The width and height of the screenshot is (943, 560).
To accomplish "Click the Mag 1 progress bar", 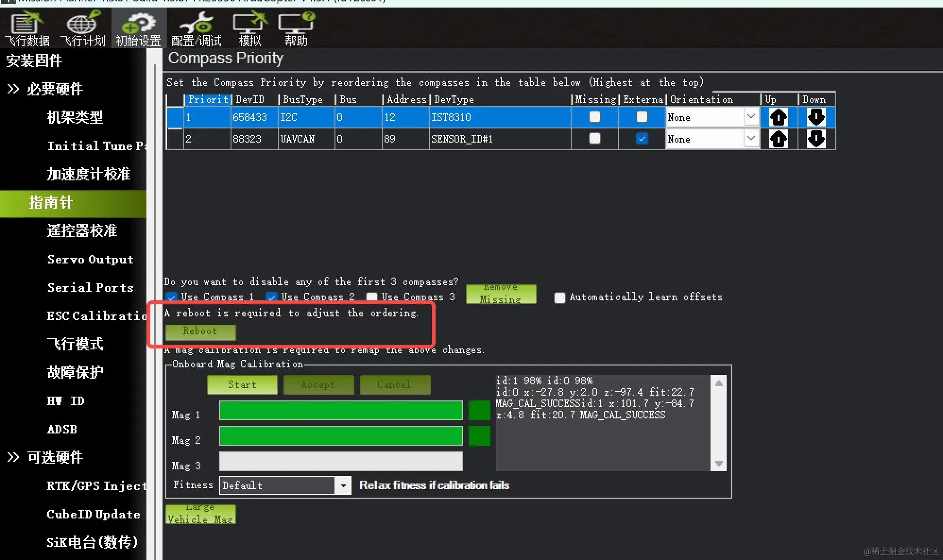I will (x=341, y=410).
